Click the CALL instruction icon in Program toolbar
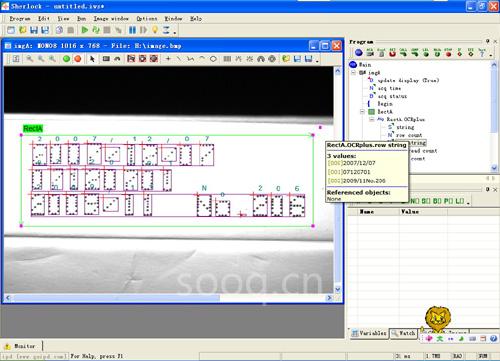Viewport: 500px width, 361px height. [403, 53]
